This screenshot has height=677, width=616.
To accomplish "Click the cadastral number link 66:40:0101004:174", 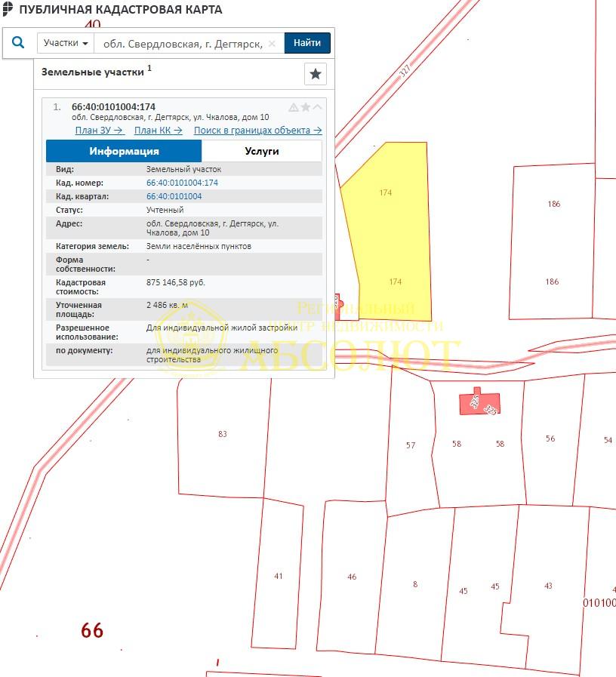I will pos(182,183).
